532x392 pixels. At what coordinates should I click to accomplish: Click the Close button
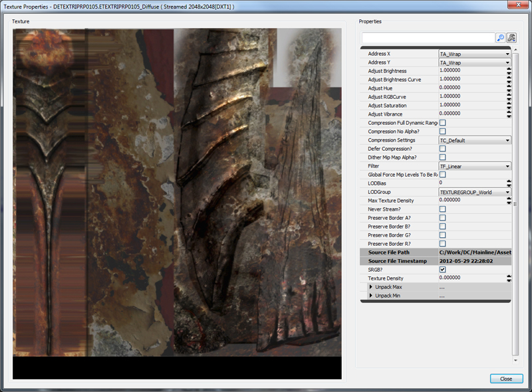coord(506,379)
